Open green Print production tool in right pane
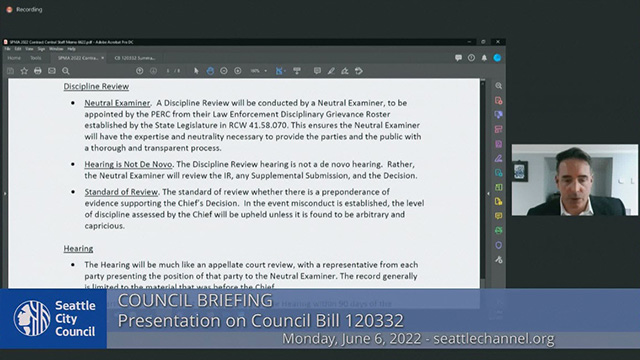 pos(498,231)
